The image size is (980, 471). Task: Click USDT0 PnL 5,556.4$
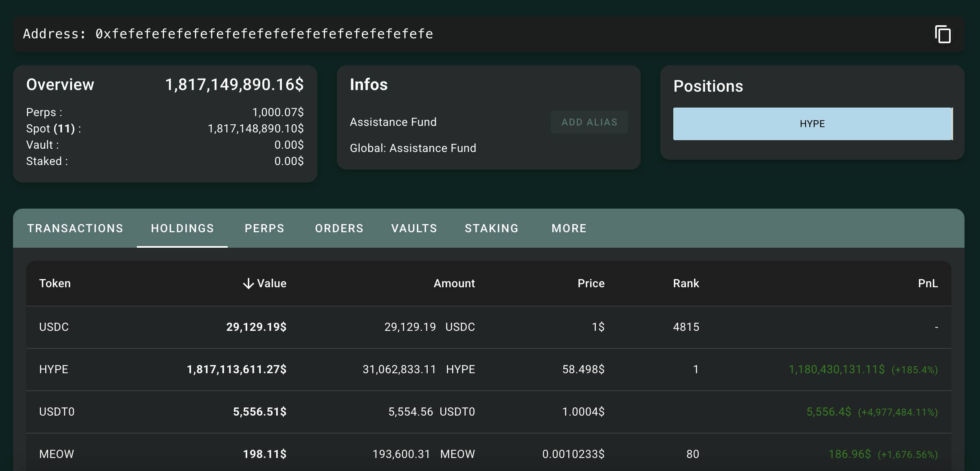(x=829, y=412)
